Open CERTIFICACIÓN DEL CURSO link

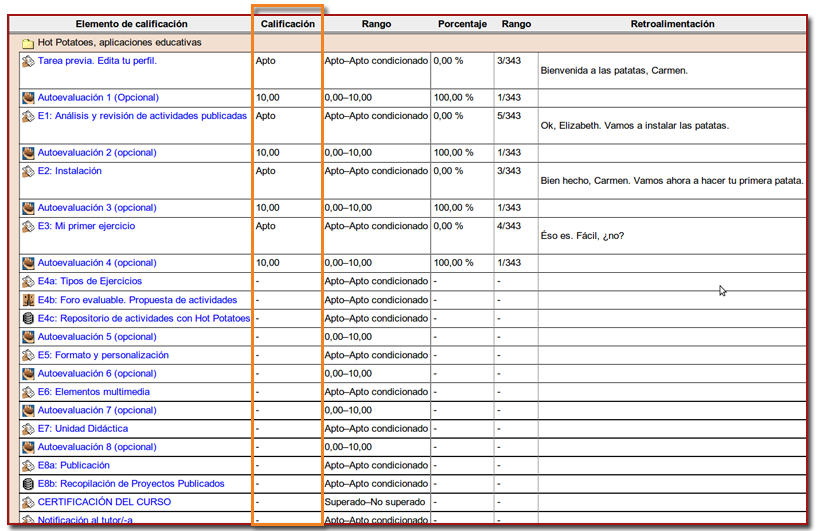click(104, 502)
